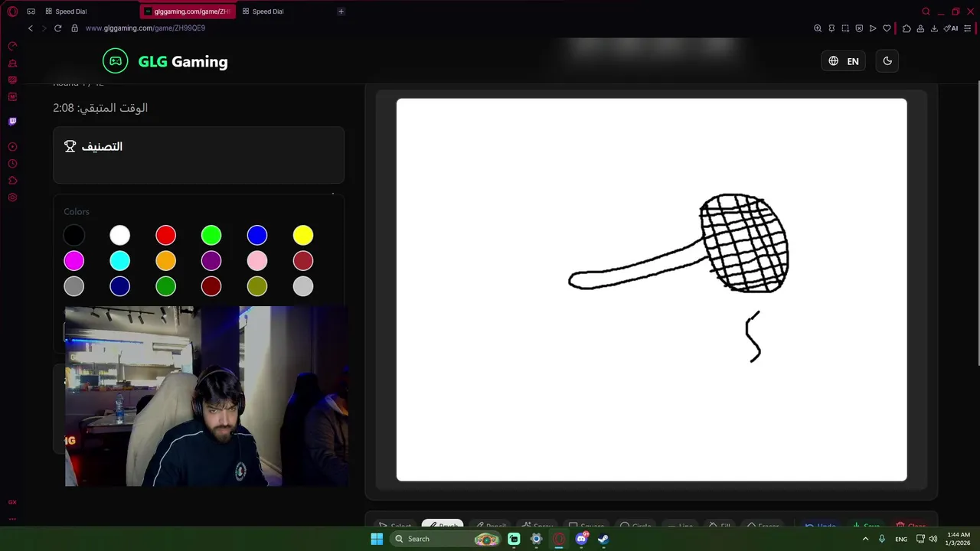The image size is (980, 551).
Task: Click the التصنيف ranking heading
Action: (x=102, y=146)
